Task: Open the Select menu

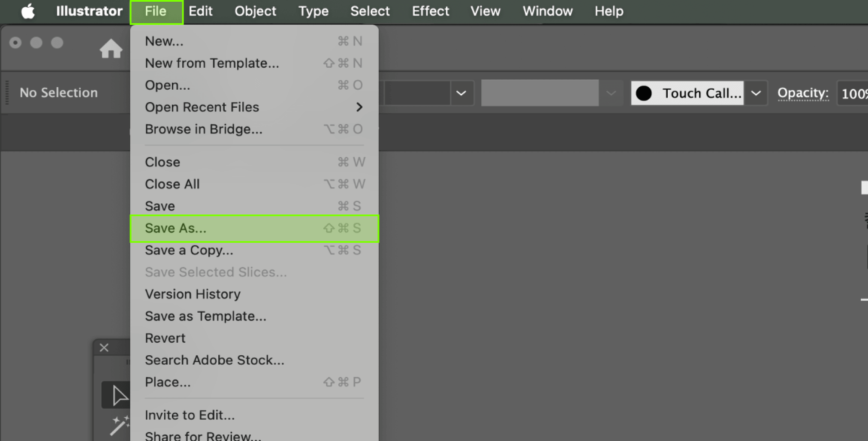Action: [370, 11]
